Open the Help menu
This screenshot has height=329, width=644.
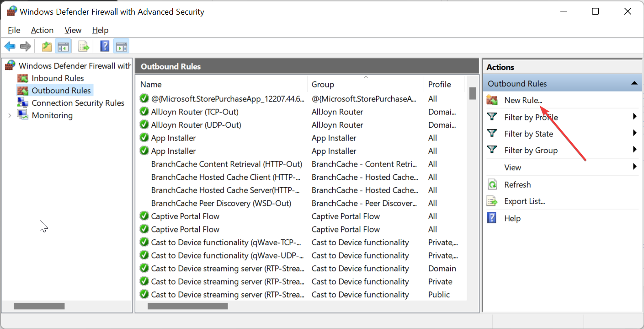coord(100,30)
